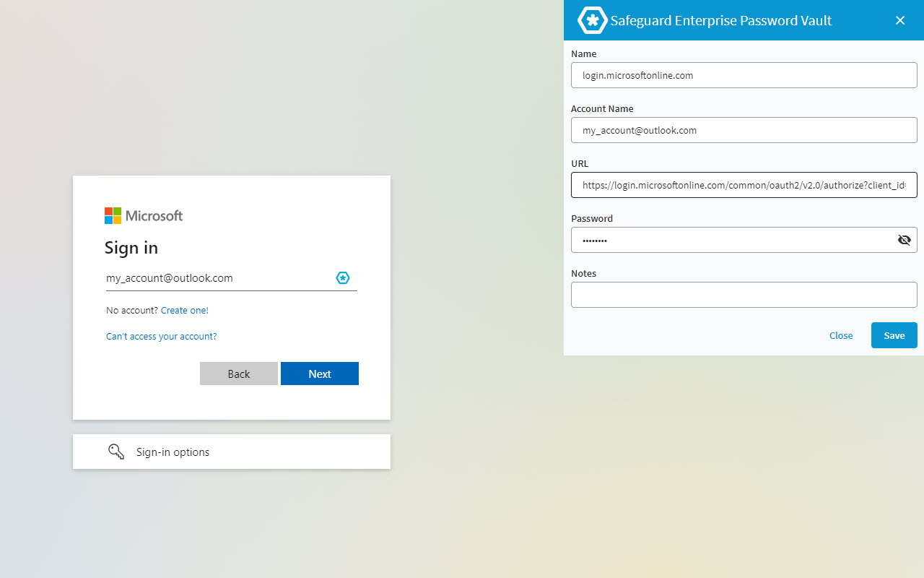Click the Save button
This screenshot has width=924, height=578.
[x=894, y=335]
